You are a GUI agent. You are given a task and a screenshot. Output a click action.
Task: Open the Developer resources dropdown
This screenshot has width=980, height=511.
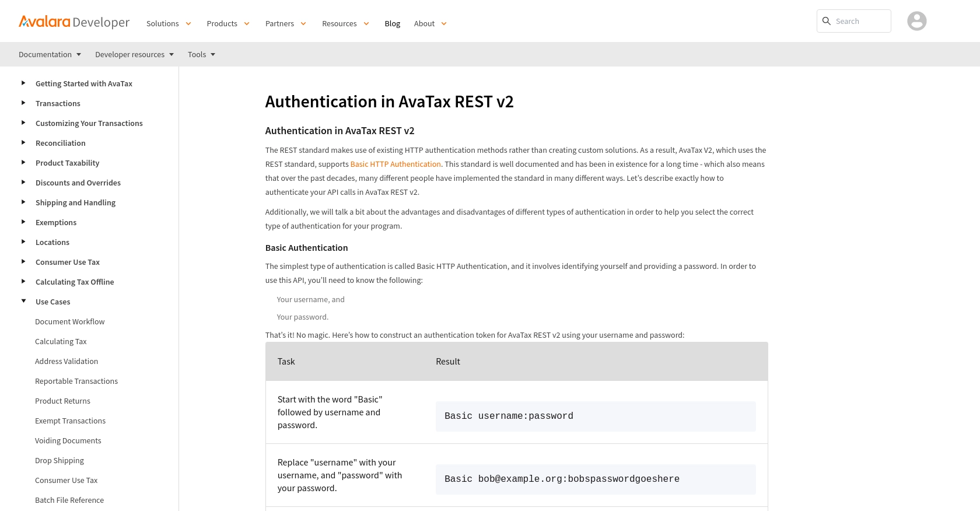[x=134, y=54]
